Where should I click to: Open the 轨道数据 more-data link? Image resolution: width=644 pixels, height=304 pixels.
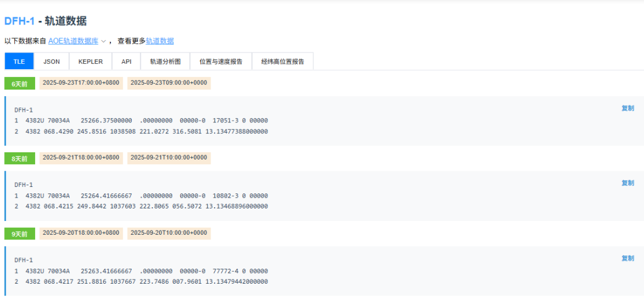pyautogui.click(x=160, y=41)
